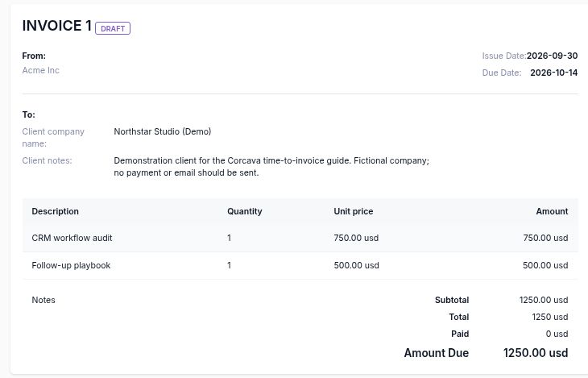Click the 500.00 usd unit price cell
This screenshot has height=378, width=588.
point(356,265)
